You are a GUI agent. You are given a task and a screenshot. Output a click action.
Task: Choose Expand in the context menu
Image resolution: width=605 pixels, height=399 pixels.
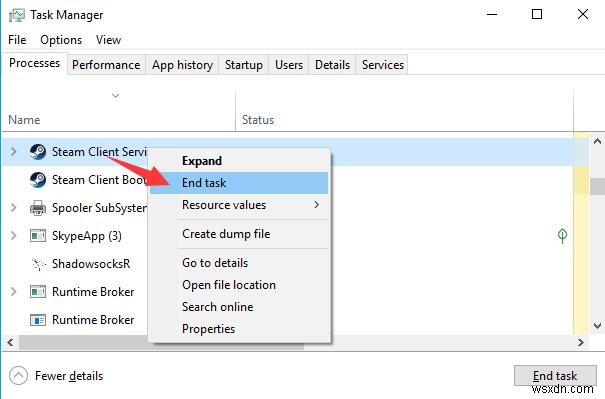pos(239,161)
